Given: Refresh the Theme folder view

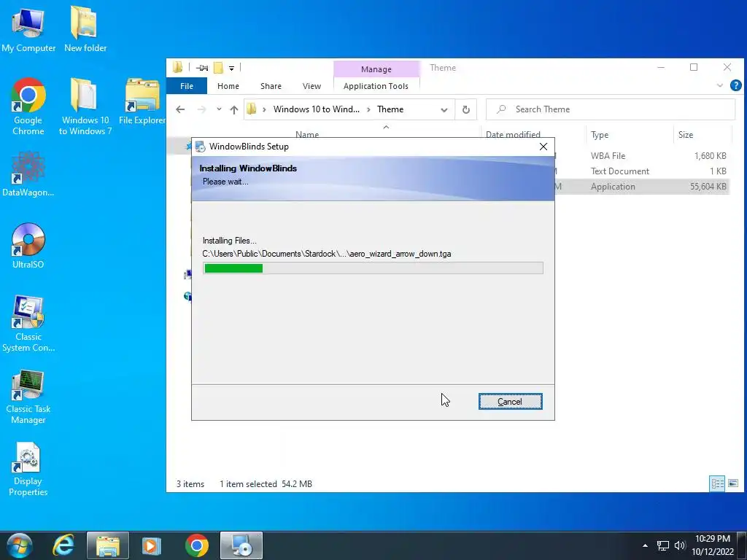Looking at the screenshot, I should point(466,109).
